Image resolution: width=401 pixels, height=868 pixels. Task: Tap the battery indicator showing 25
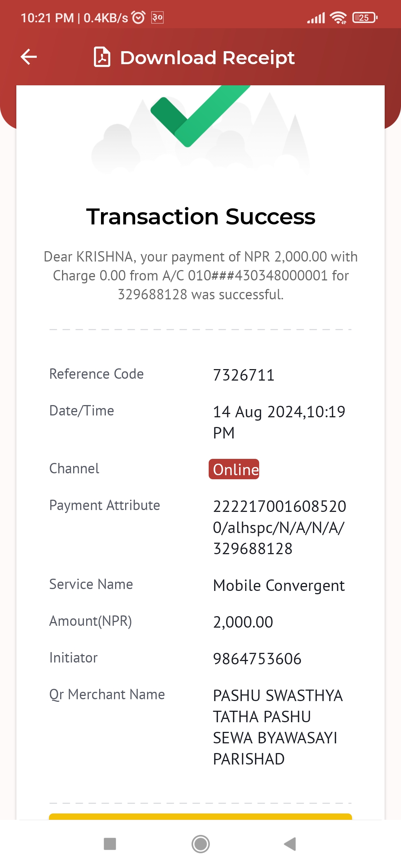pos(365,17)
